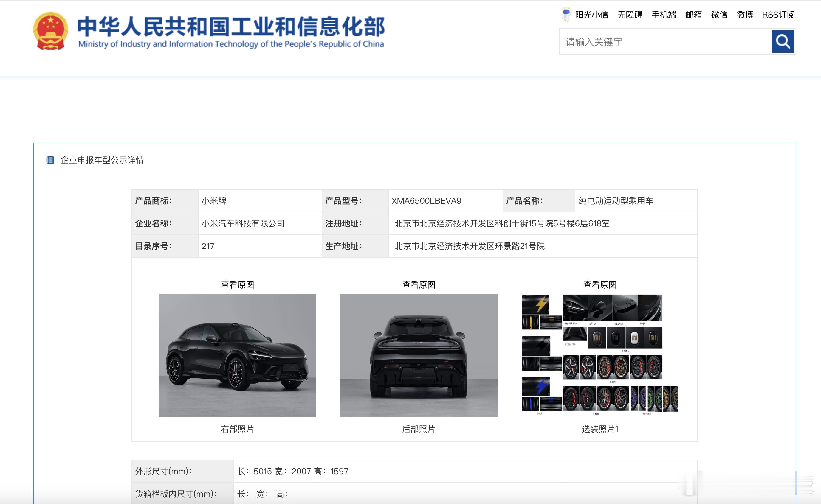Screen dimensions: 821x504
Task: Click the 微信 link in header
Action: pos(719,15)
